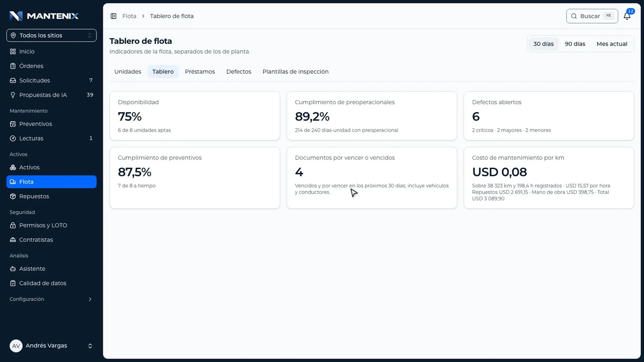Screen dimensions: 644x362
Task: Click Activos icon in sidebar
Action: (13, 167)
